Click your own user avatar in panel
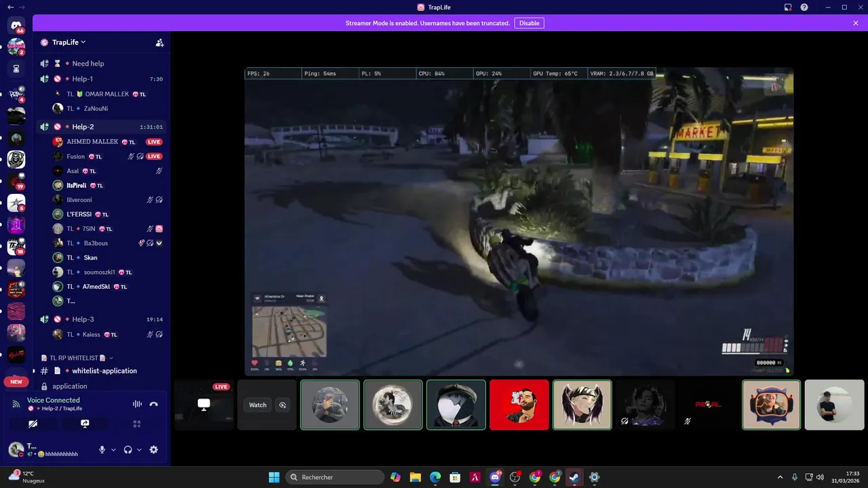The image size is (868, 488). point(16,449)
